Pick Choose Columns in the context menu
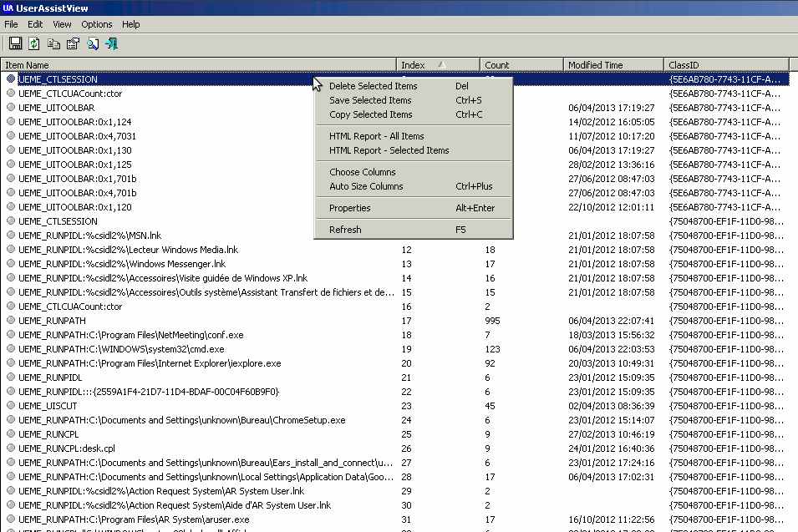The image size is (798, 532). [x=363, y=172]
